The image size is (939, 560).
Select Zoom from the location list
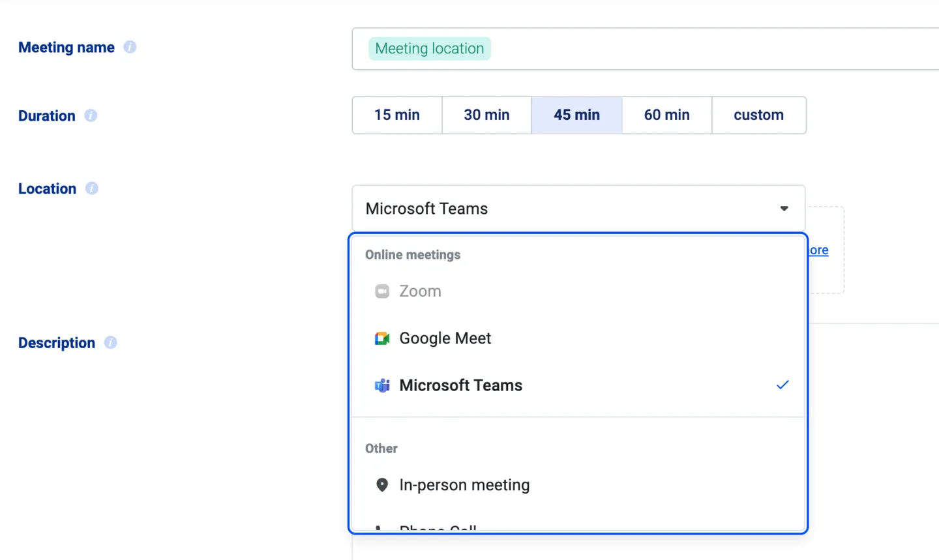tap(578, 291)
